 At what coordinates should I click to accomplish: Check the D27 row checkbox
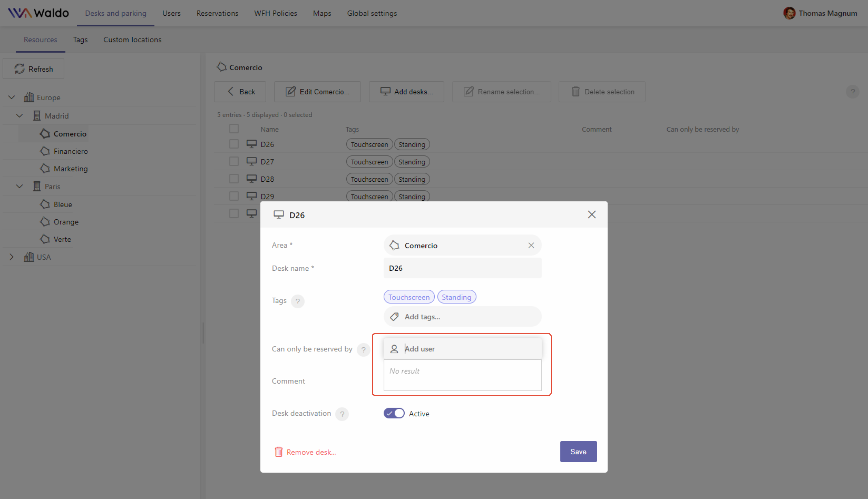pyautogui.click(x=234, y=161)
